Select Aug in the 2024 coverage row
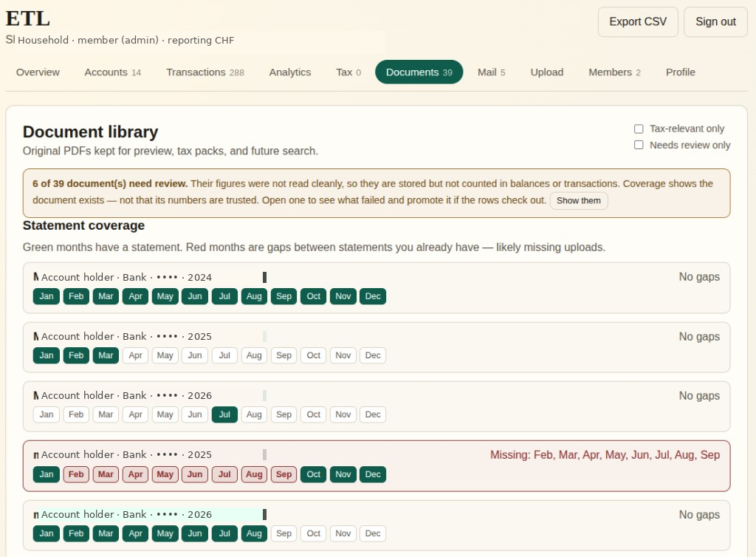 pyautogui.click(x=254, y=296)
